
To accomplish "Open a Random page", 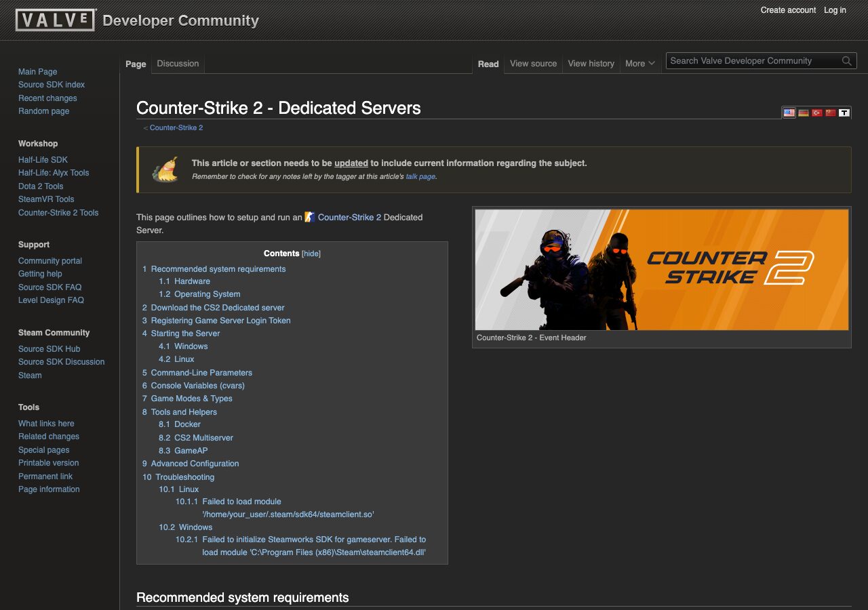I will point(43,111).
